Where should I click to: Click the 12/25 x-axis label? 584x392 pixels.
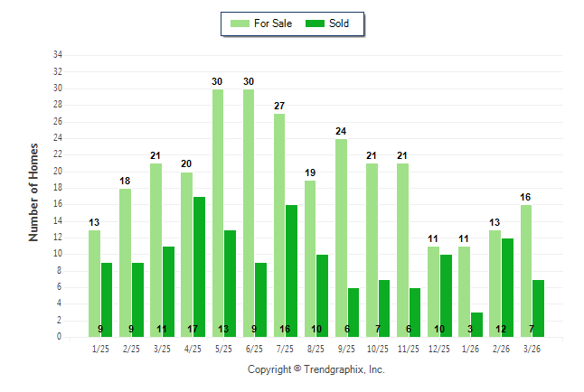439,349
